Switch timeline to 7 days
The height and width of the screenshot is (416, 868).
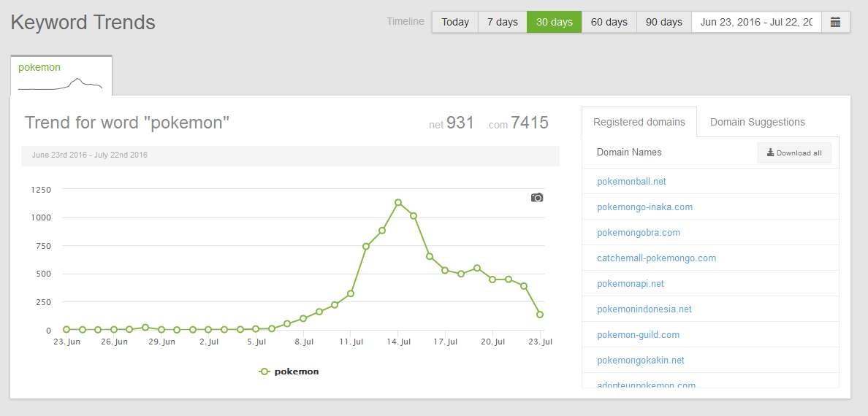[502, 22]
